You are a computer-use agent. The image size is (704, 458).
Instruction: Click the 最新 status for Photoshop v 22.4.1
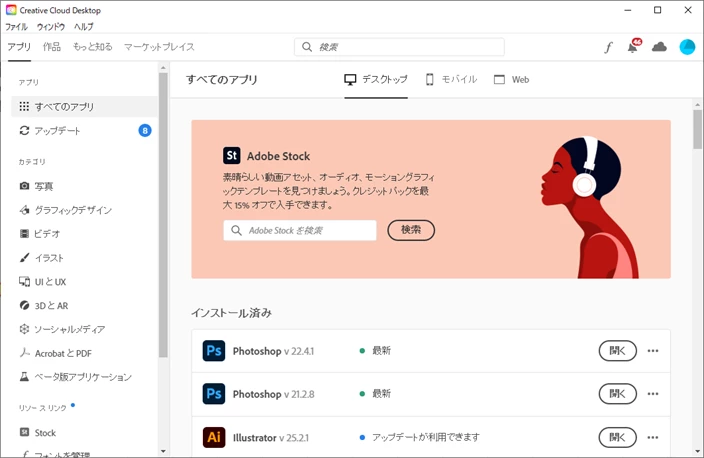[x=381, y=350]
